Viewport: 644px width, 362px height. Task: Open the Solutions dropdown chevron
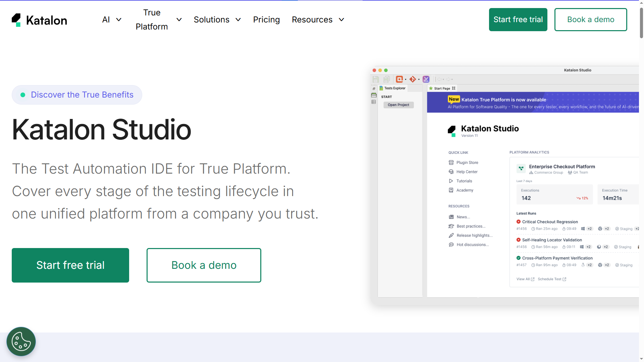tap(238, 20)
